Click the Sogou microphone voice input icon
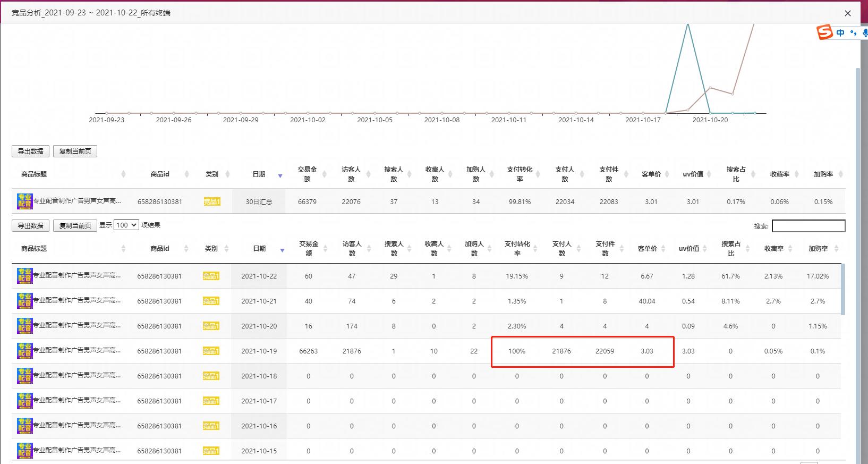868x464 pixels. tap(865, 33)
